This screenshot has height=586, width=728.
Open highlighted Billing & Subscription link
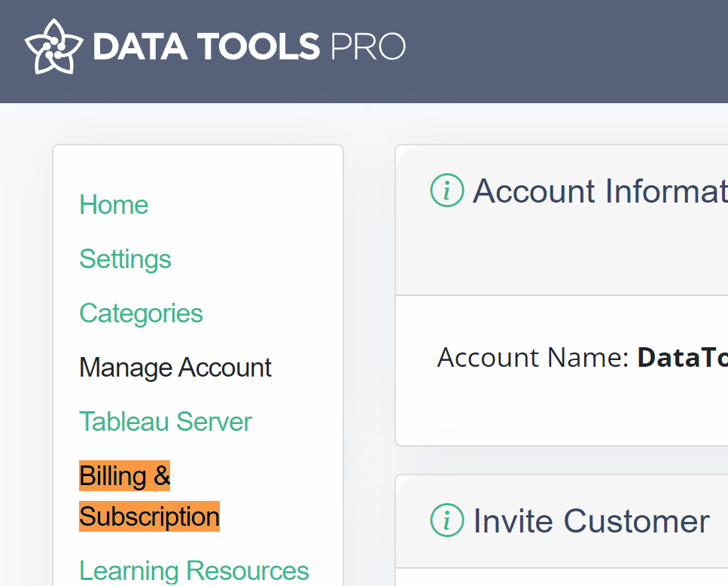[x=149, y=496]
